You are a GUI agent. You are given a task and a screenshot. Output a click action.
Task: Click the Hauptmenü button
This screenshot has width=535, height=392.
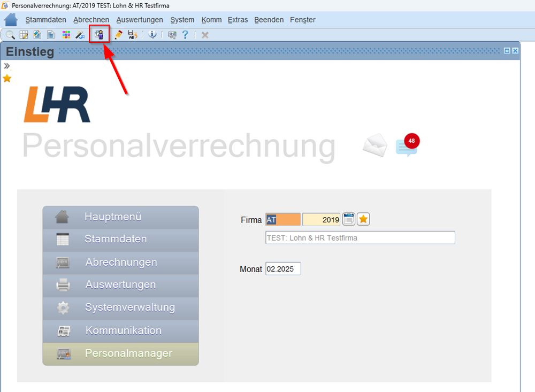[x=120, y=217]
